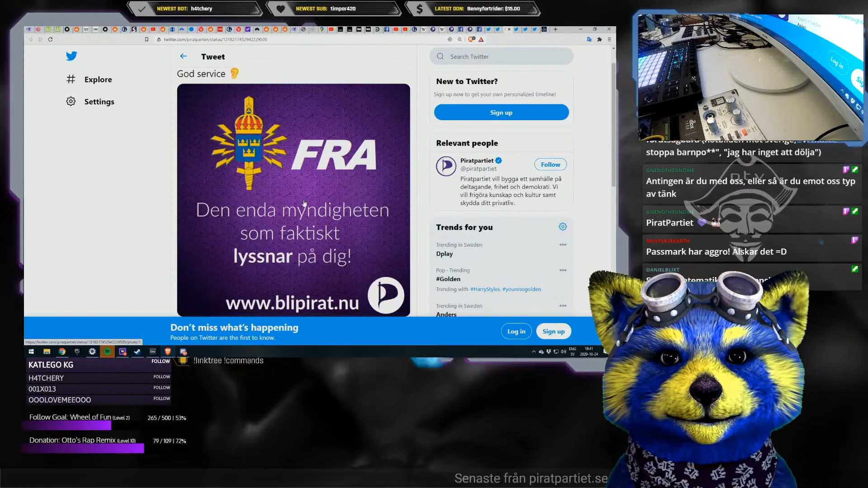Open options for the Anders trend
Viewport: 868px width, 488px height.
click(563, 306)
